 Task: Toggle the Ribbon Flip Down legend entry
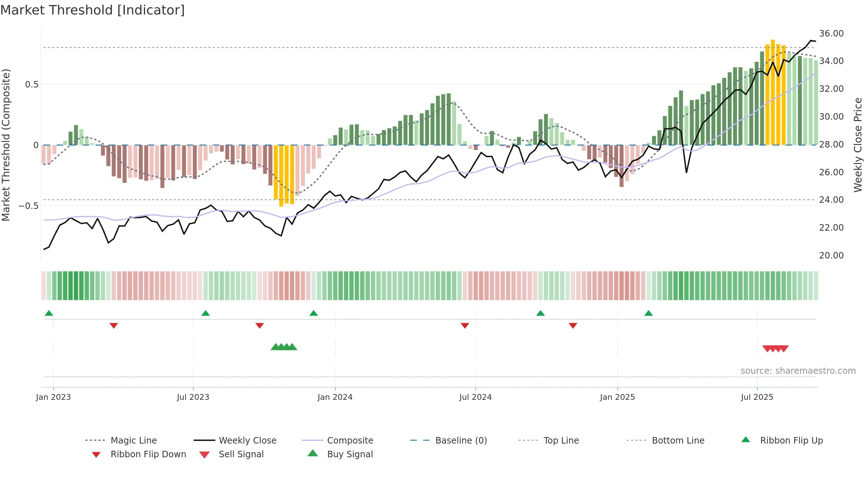tap(139, 454)
